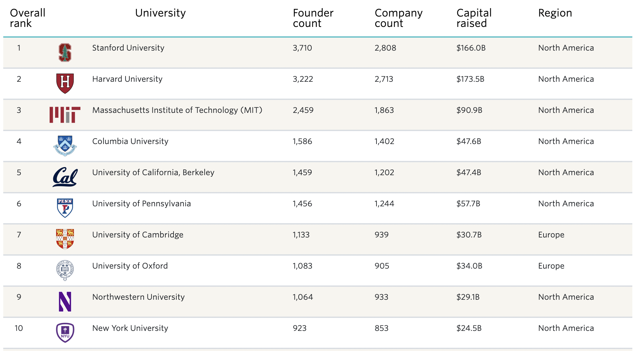Select the University of Pennsylvania name
The width and height of the screenshot is (644, 351).
coord(141,204)
